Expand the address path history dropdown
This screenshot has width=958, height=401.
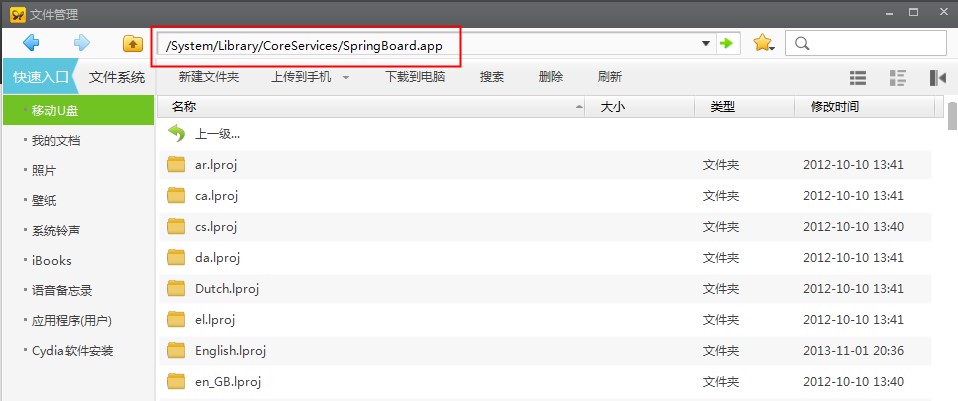[x=706, y=43]
